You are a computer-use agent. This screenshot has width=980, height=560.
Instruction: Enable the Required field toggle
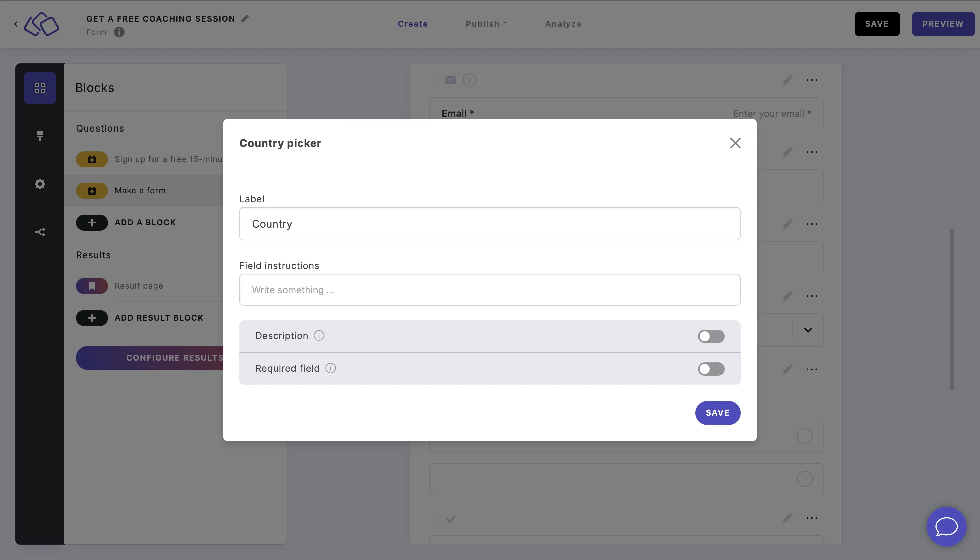point(711,369)
